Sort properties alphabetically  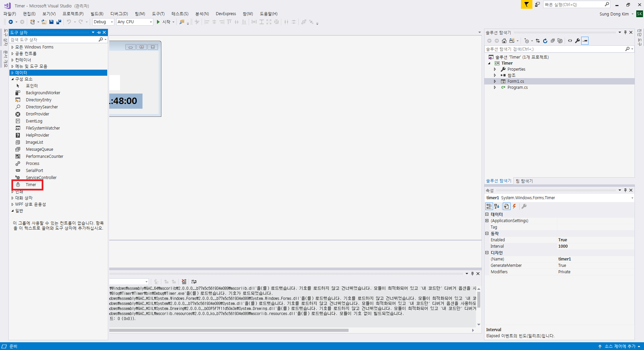pos(497,206)
